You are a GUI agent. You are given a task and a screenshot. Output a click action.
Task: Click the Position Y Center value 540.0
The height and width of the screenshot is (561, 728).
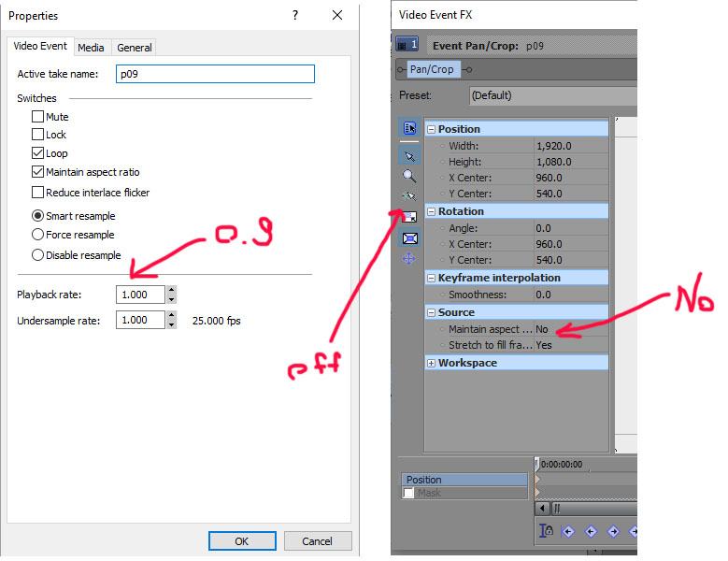[571, 194]
